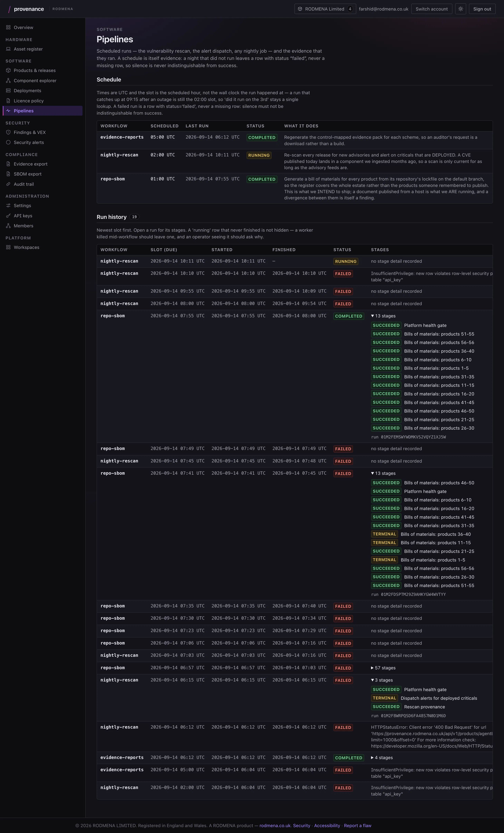Click the Sign out button
Viewport: 504px width, 833px height.
click(482, 9)
